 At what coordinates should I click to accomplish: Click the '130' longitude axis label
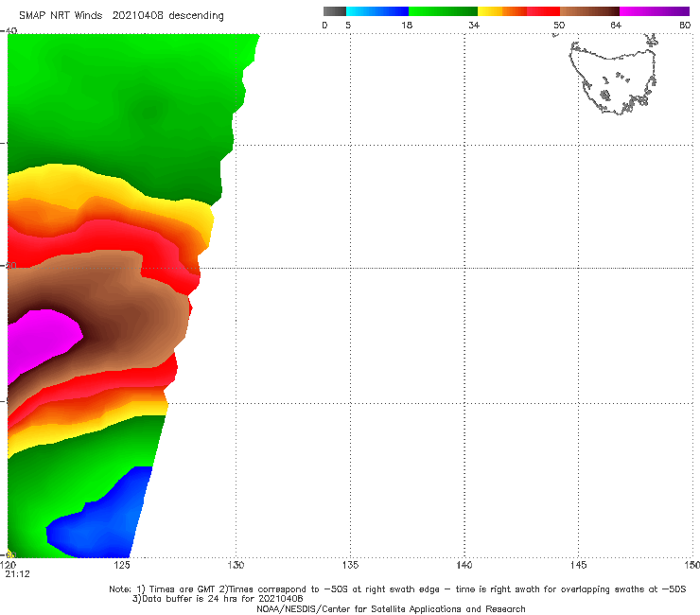point(236,565)
